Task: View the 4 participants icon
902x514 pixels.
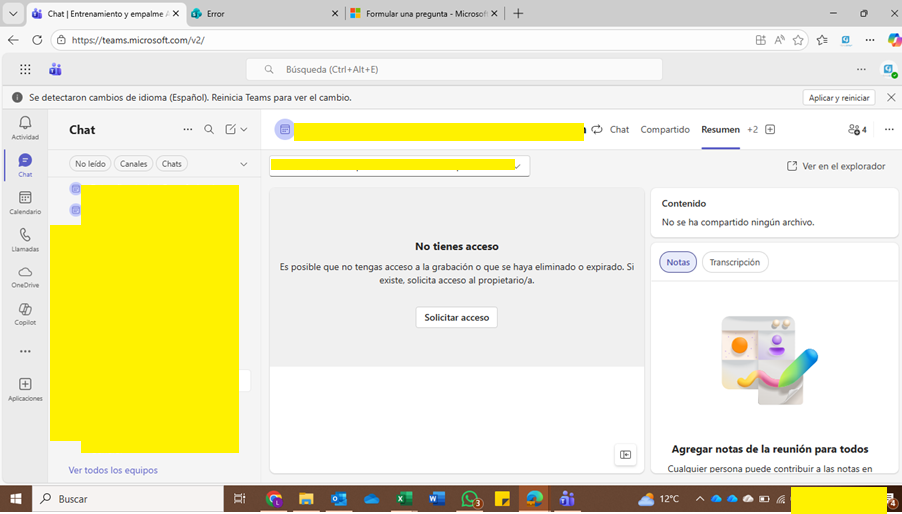Action: 857,129
